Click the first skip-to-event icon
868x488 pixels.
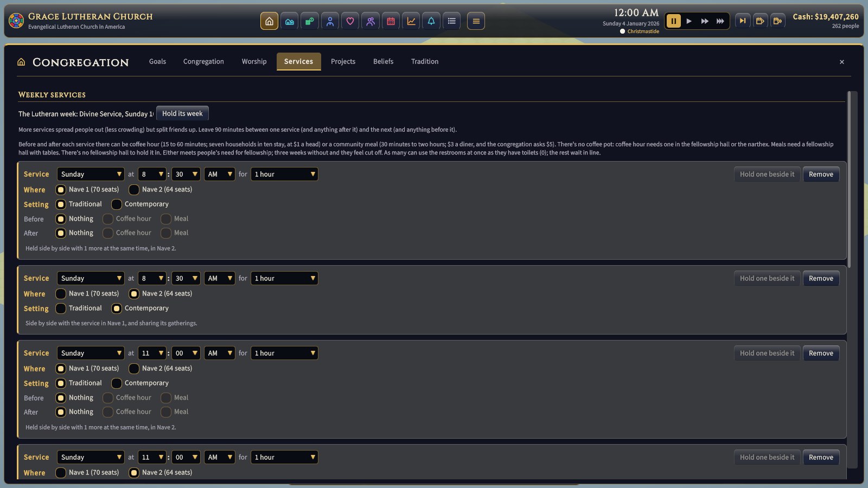(760, 21)
